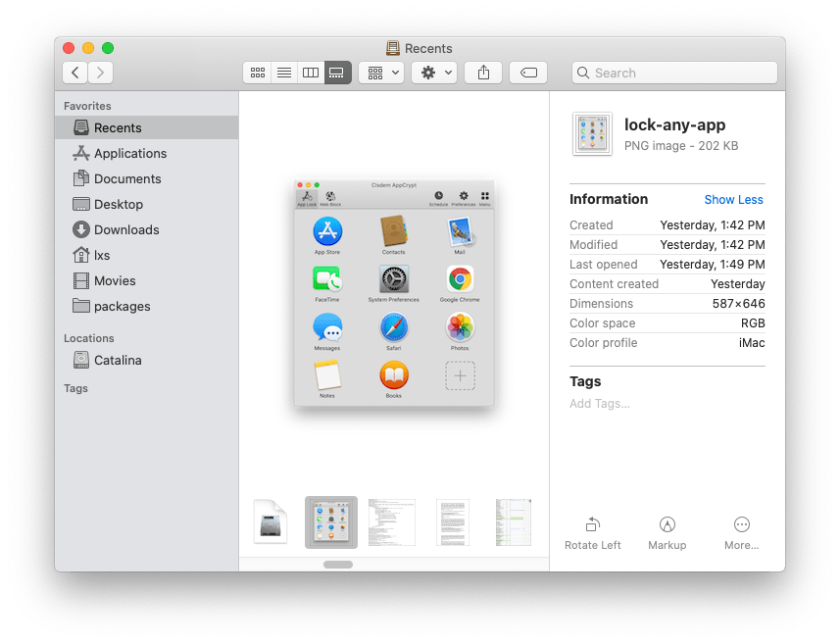Click the Color profile iMac value

[752, 343]
